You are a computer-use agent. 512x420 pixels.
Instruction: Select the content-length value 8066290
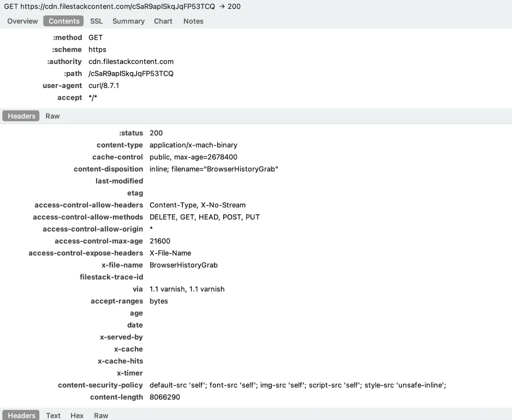point(165,397)
